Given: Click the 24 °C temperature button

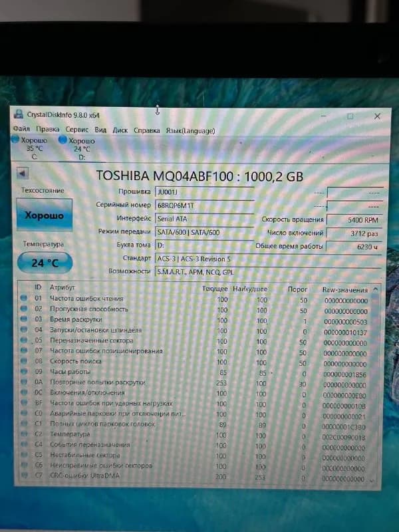Looking at the screenshot, I should pyautogui.click(x=45, y=263).
